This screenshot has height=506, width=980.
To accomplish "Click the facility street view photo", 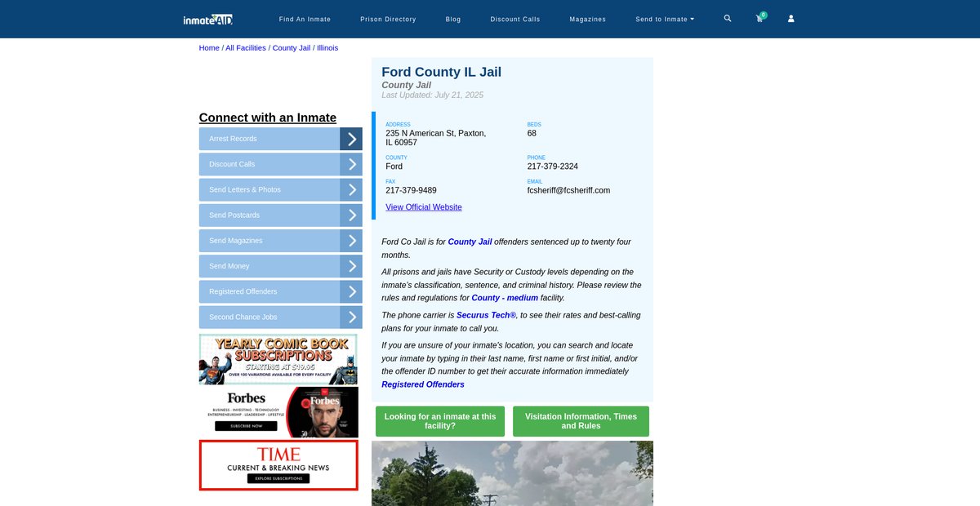I will [x=512, y=473].
